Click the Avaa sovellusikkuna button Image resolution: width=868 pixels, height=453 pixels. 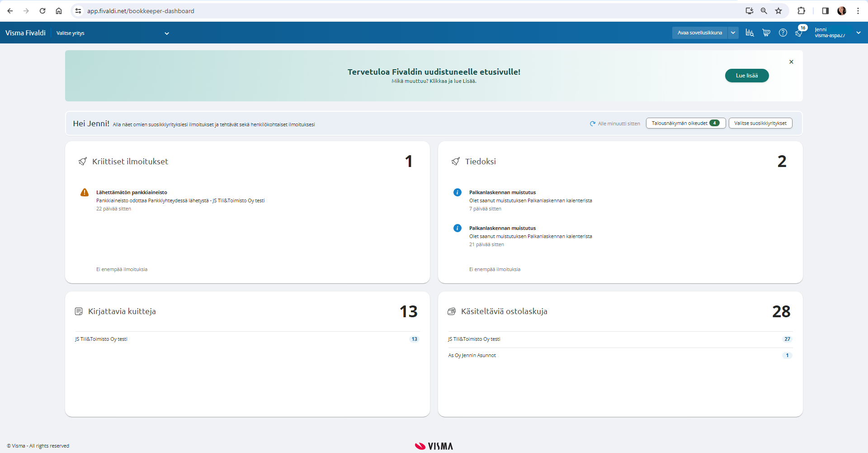pos(699,33)
